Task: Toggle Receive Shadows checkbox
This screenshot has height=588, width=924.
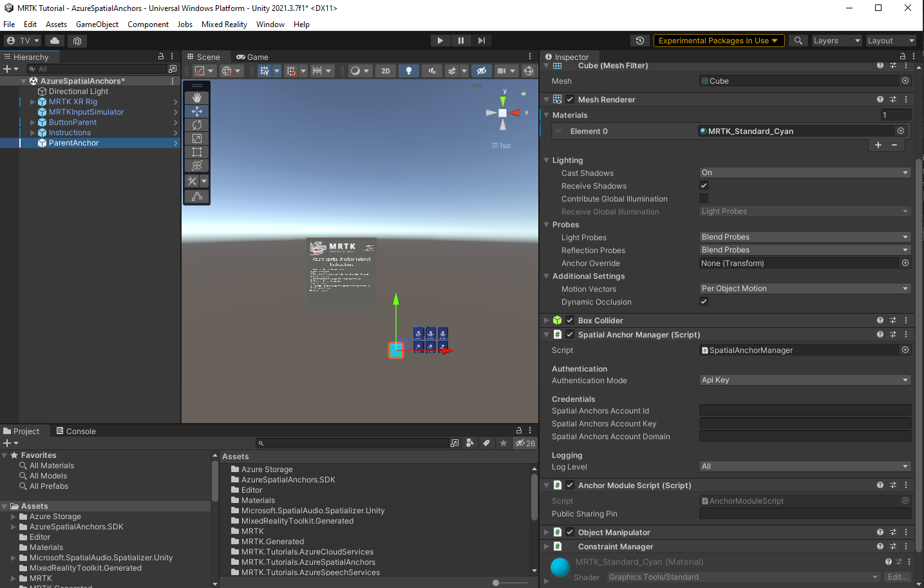Action: [704, 185]
